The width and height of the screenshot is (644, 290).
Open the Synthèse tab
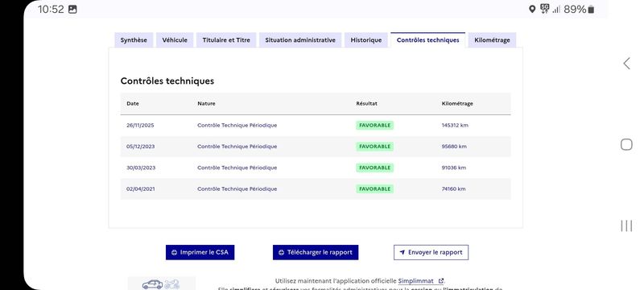[134, 40]
